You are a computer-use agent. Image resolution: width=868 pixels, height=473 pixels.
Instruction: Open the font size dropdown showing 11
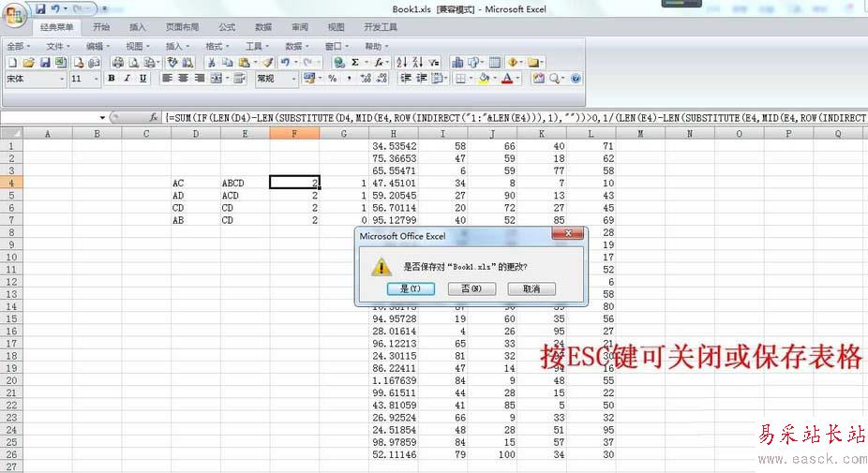[x=96, y=79]
